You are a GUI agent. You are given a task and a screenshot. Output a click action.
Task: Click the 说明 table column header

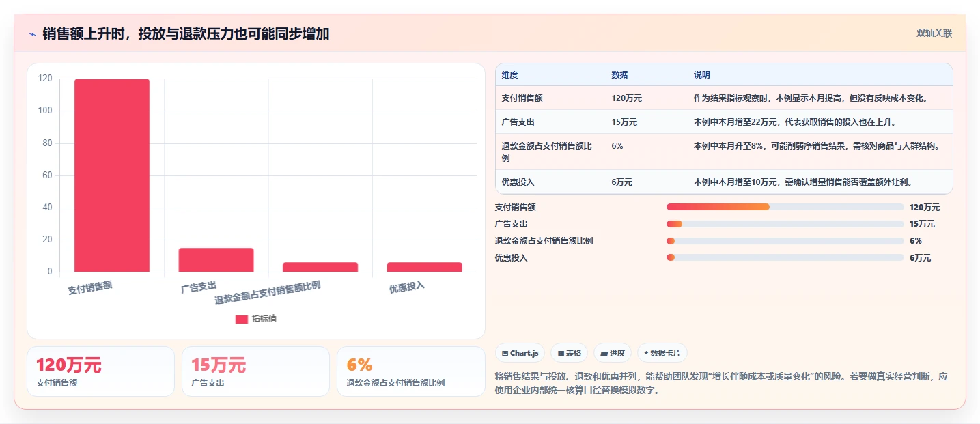pos(701,74)
